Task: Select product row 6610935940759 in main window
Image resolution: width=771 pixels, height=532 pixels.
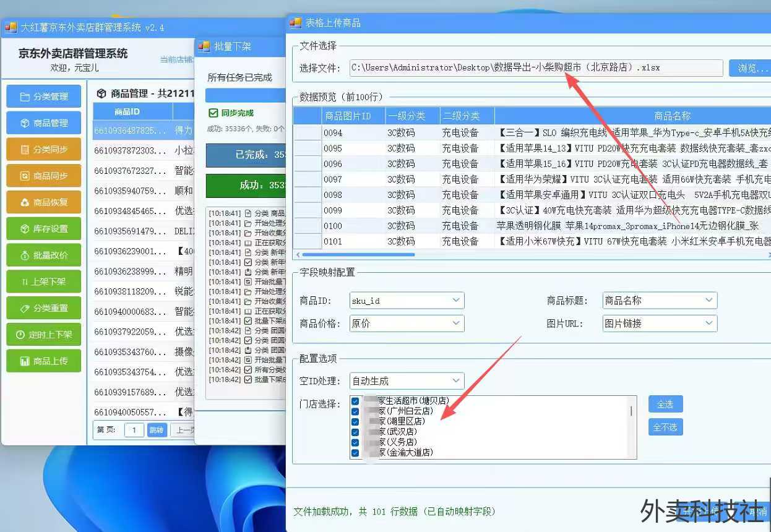Action: pos(144,191)
